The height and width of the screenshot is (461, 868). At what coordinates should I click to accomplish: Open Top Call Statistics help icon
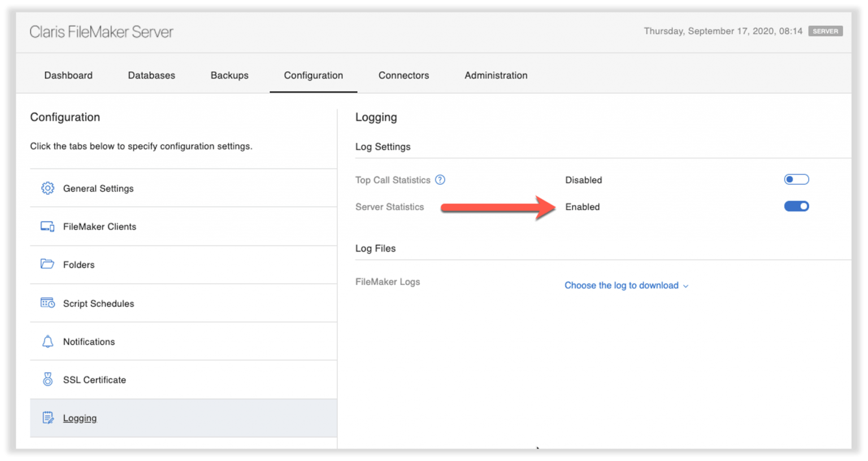point(440,180)
